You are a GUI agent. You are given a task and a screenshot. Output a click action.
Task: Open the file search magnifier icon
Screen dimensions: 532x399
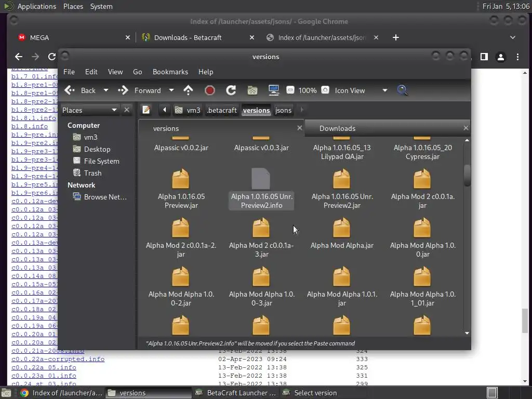pos(402,90)
